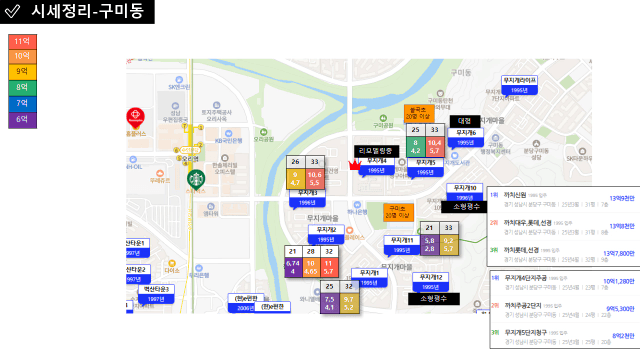Select the 무지개12 apartment label
This screenshot has height=360, width=640.
pyautogui.click(x=431, y=282)
